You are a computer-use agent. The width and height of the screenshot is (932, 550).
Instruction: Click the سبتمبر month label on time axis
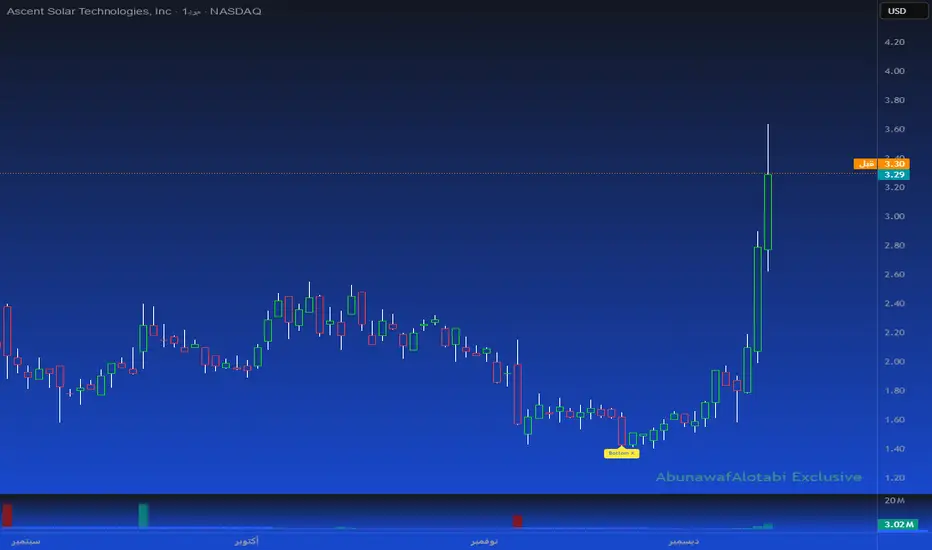26,541
